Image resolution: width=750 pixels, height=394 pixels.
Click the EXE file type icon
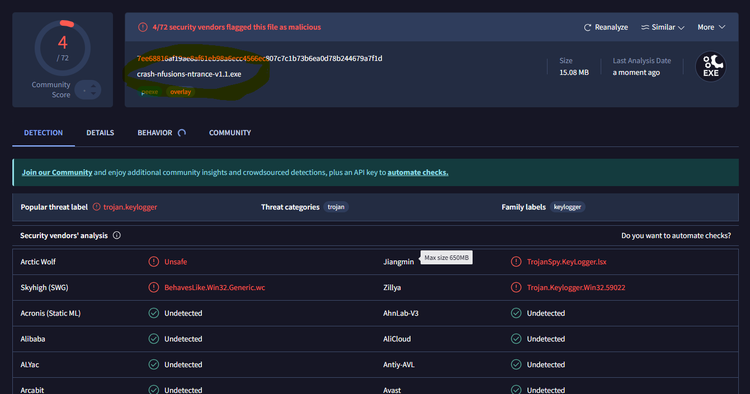pyautogui.click(x=710, y=66)
